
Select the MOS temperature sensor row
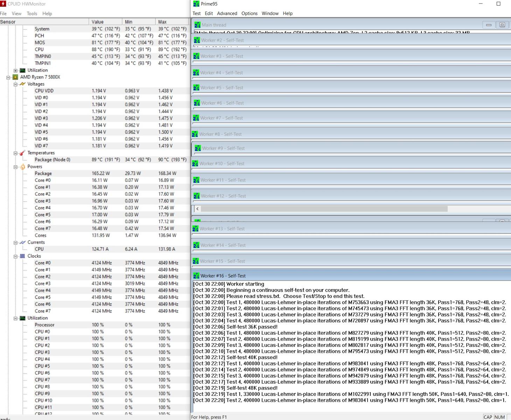94,42
